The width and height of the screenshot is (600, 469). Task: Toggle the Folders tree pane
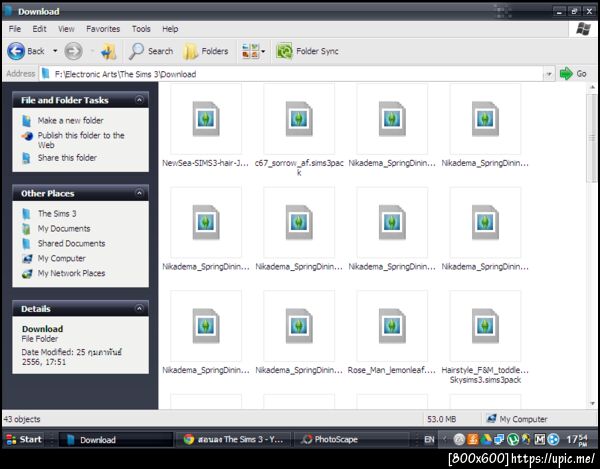point(206,51)
